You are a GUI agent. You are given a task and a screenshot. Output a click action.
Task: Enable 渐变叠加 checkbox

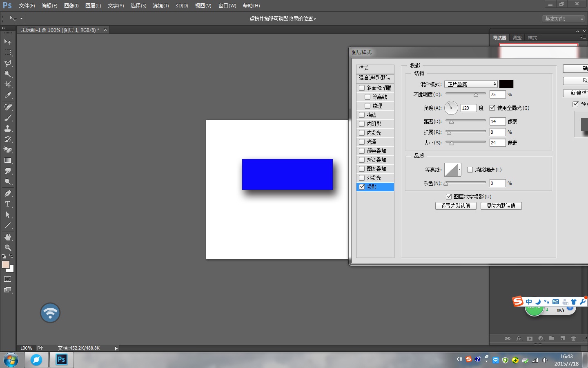[362, 160]
